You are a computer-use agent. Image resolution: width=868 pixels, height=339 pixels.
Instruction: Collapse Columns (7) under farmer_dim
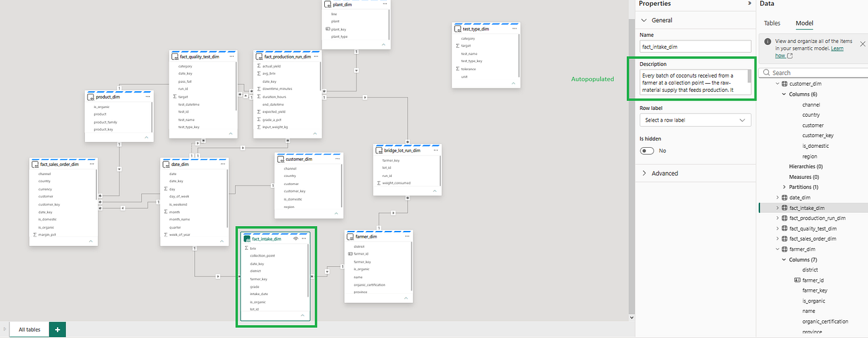pos(784,260)
